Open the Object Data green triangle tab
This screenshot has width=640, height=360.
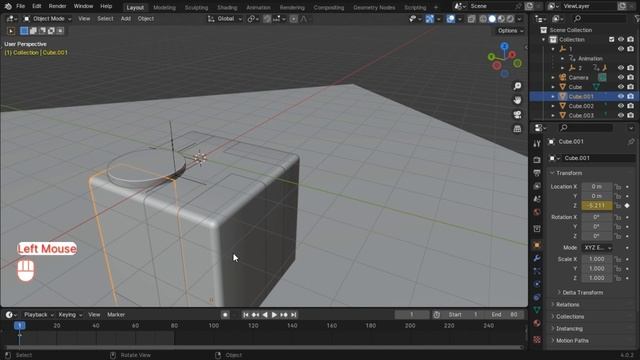coord(537,310)
